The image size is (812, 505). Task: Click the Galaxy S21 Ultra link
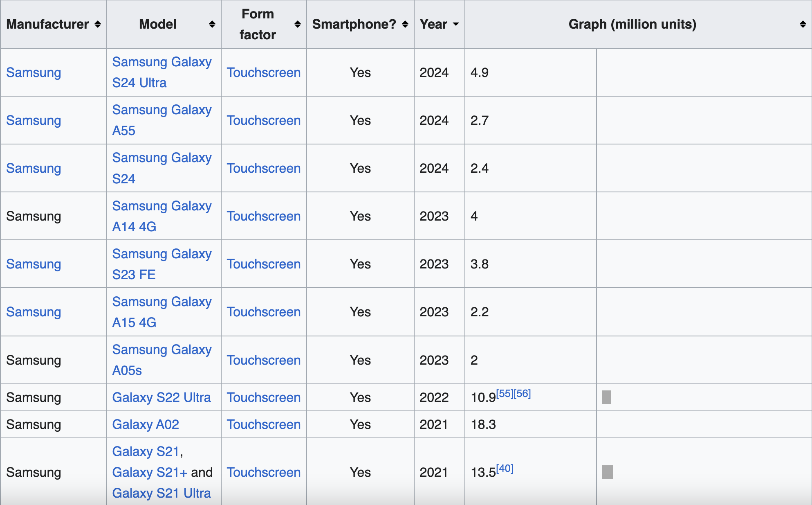162,493
